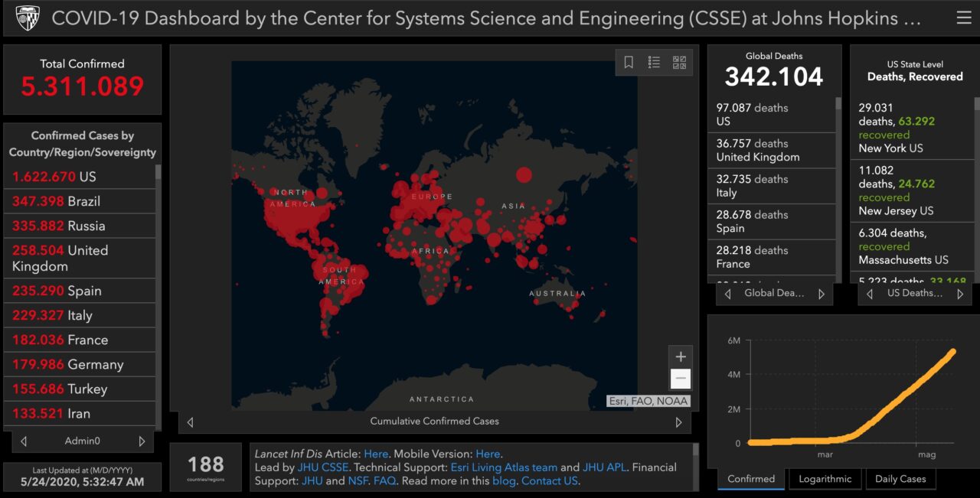
Task: Switch to the Confirmed chart tab
Action: tap(751, 479)
